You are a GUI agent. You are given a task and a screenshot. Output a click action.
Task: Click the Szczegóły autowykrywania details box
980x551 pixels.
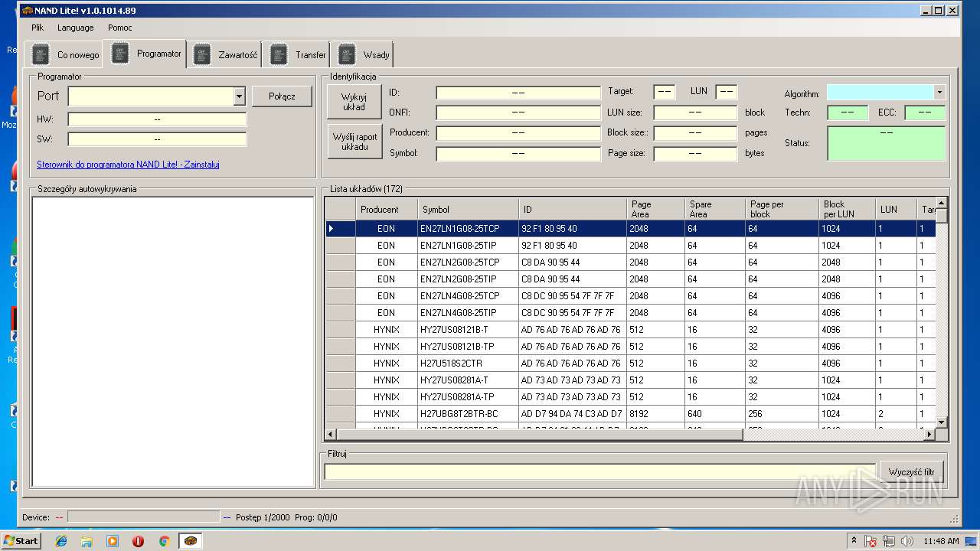coord(173,342)
